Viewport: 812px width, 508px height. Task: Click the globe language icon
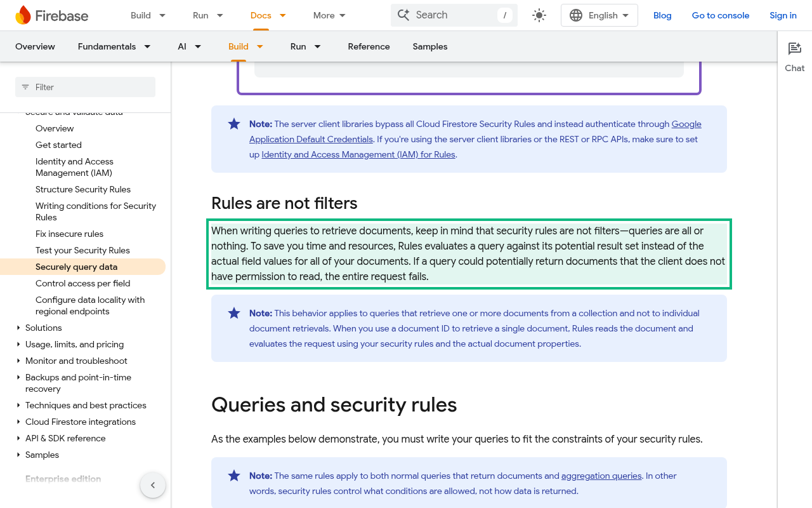(x=576, y=15)
